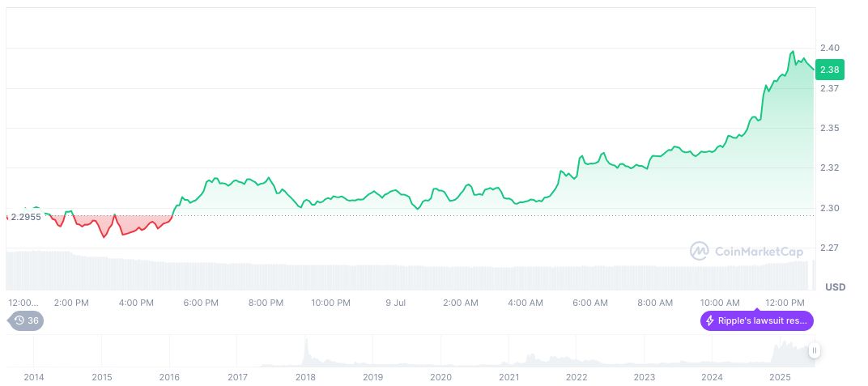
Task: Click the 2.27 price axis label
Action: coord(829,248)
